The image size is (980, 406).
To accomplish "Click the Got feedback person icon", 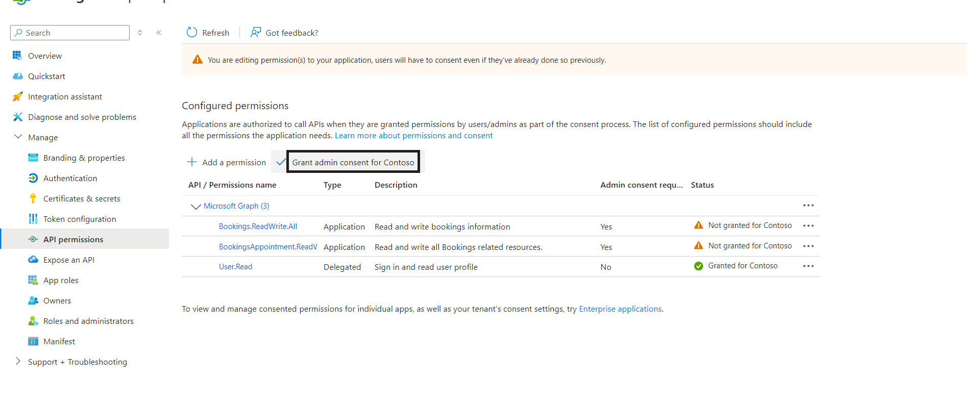I will (x=255, y=33).
